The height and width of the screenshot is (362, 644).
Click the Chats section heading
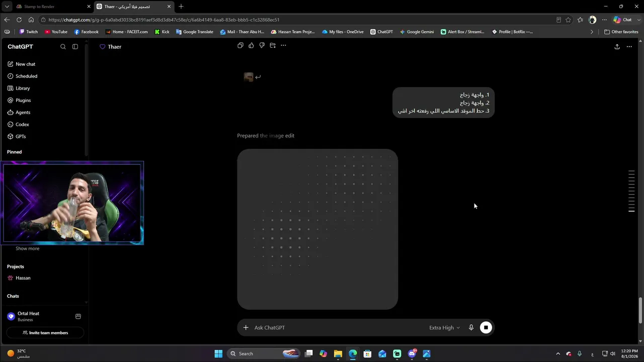(13, 296)
